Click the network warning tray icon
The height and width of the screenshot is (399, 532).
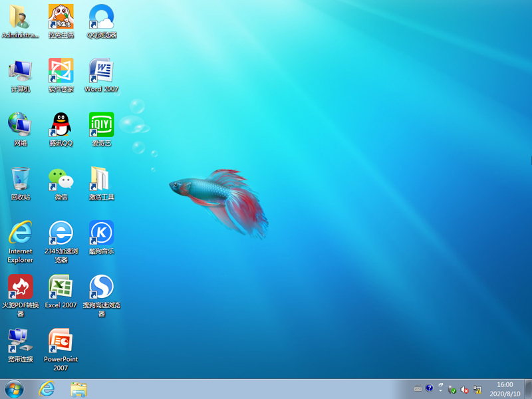(477, 390)
